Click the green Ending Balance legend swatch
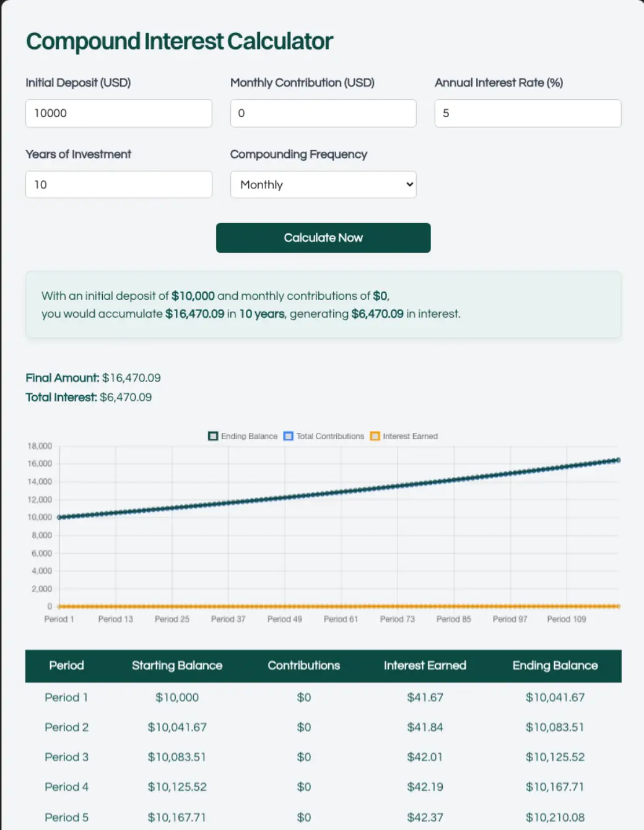This screenshot has height=830, width=644. point(213,436)
